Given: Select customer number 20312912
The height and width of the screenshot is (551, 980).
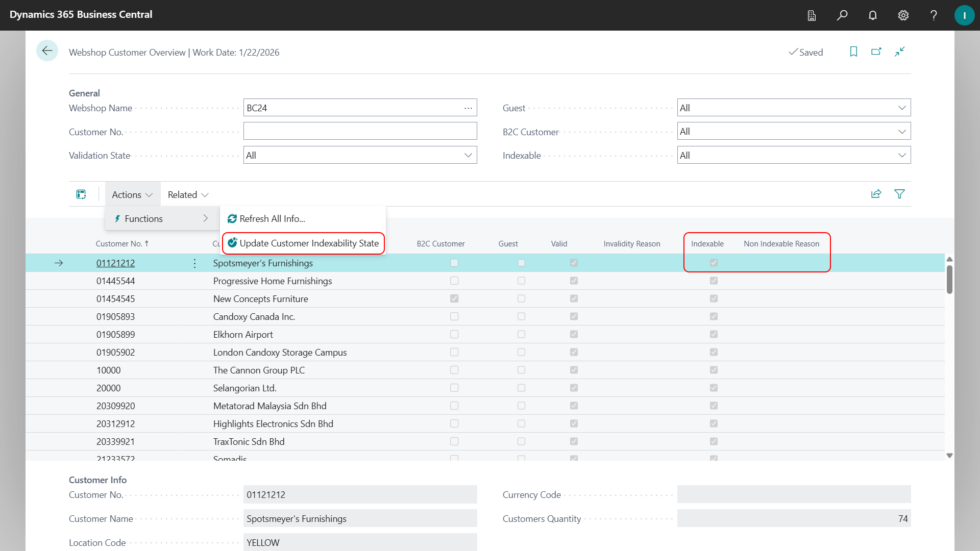Looking at the screenshot, I should tap(115, 424).
